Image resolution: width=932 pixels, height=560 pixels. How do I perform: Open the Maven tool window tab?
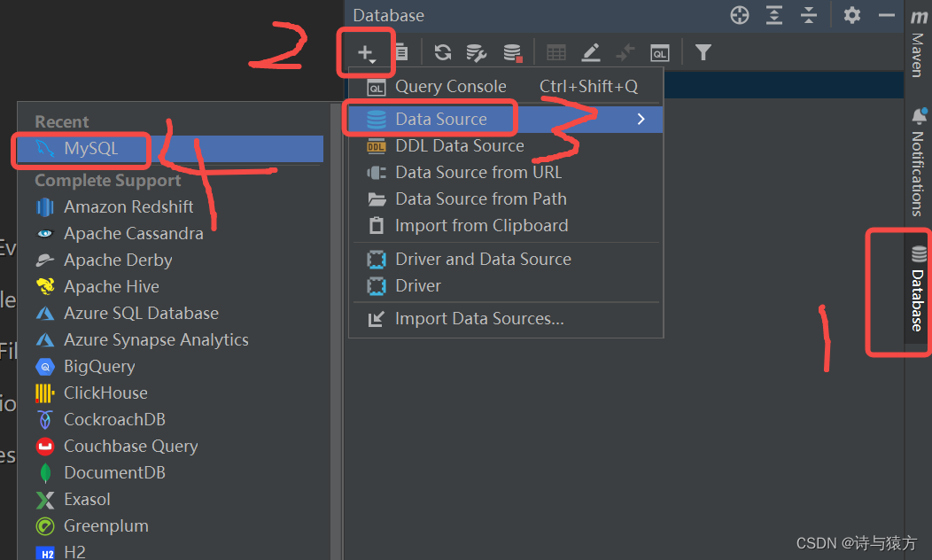click(919, 43)
